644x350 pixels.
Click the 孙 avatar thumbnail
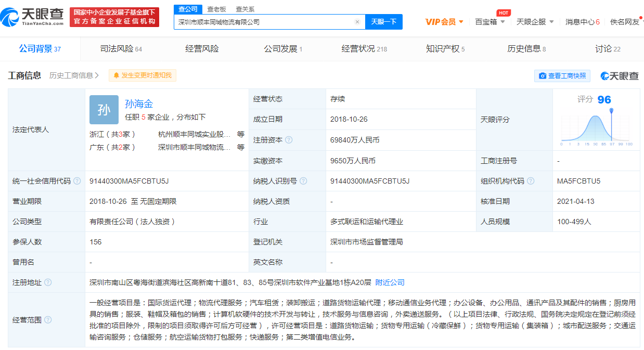pos(104,109)
